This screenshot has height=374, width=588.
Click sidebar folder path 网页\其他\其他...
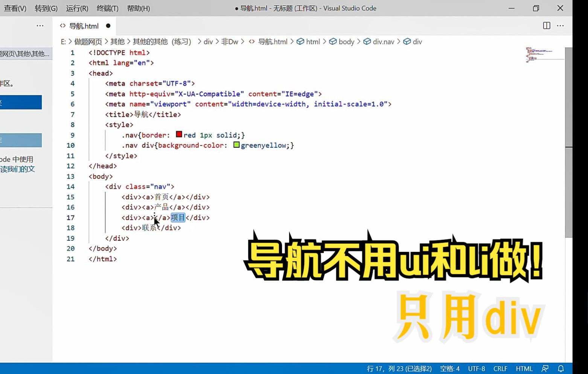[x=25, y=54]
